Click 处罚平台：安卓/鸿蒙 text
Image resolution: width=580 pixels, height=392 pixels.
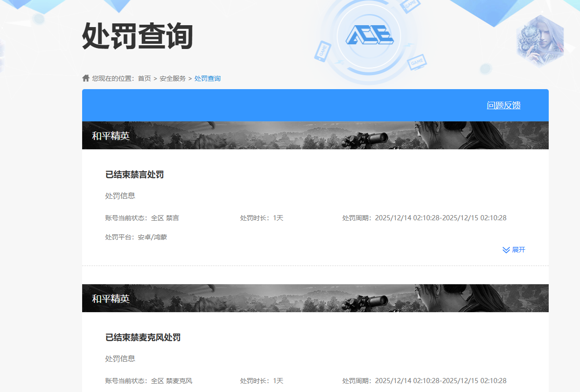pos(136,237)
